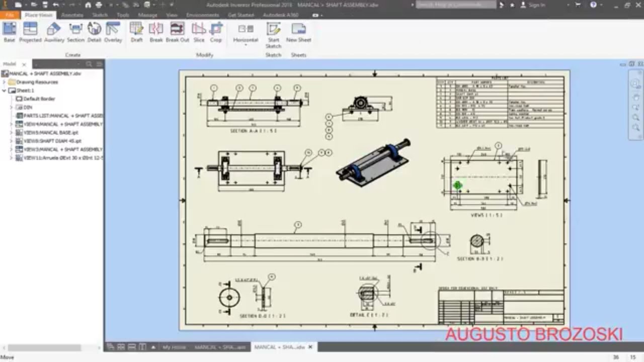The height and width of the screenshot is (362, 644).
Task: Open the Model browser menu icon
Action: (99, 64)
